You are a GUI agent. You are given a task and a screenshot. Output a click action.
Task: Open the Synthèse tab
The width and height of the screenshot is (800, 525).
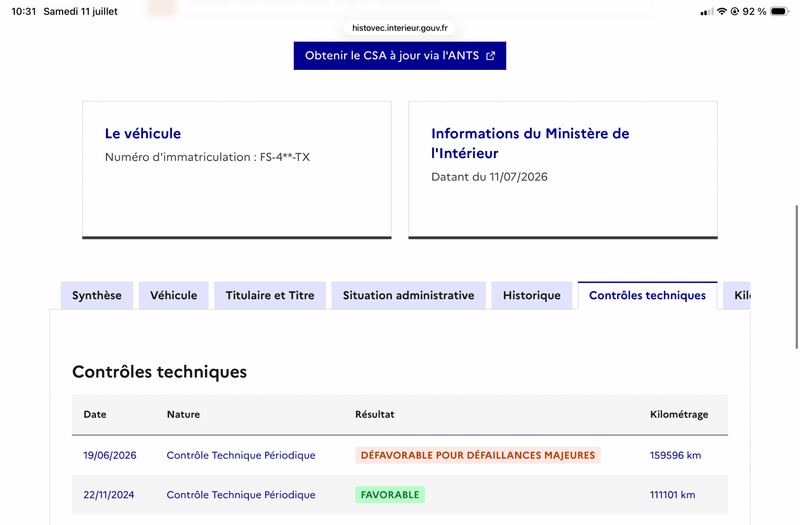pyautogui.click(x=97, y=295)
